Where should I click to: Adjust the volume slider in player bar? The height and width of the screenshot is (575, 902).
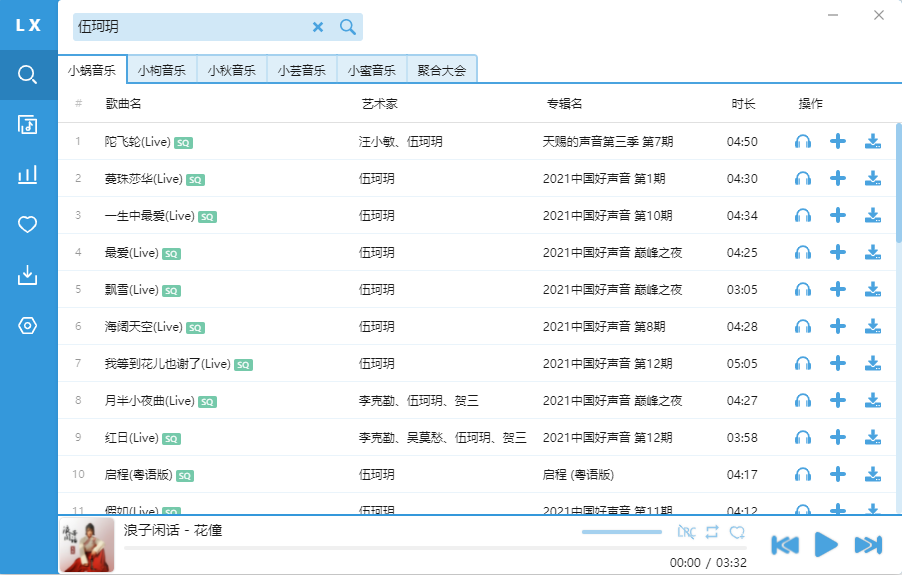pos(622,532)
